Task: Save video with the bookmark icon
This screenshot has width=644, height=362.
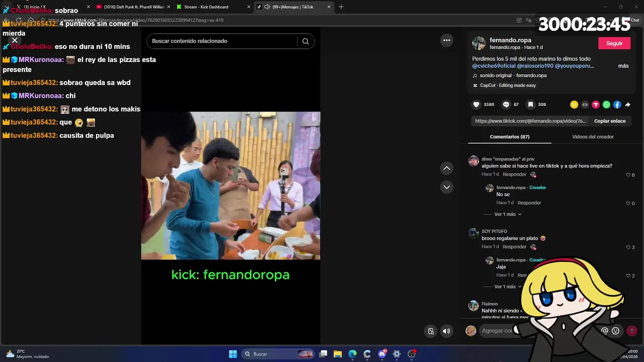Action: coord(530,105)
